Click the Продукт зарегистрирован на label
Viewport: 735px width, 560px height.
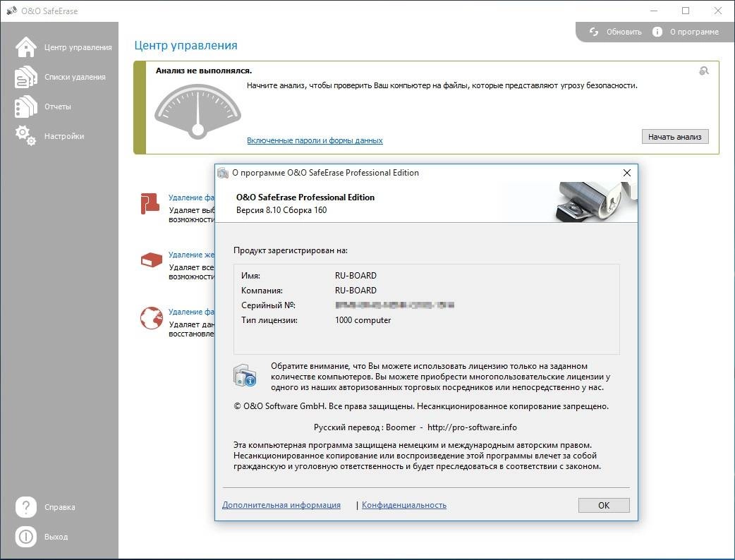pyautogui.click(x=291, y=250)
